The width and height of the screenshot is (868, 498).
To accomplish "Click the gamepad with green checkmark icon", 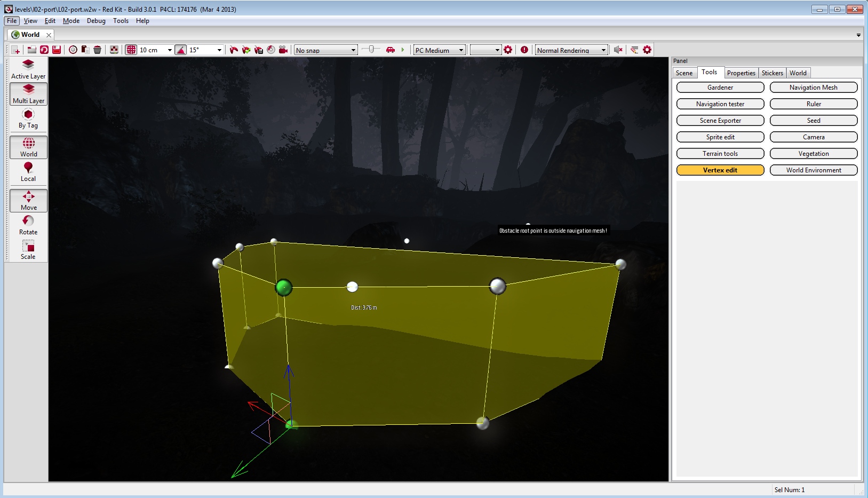I will 246,50.
